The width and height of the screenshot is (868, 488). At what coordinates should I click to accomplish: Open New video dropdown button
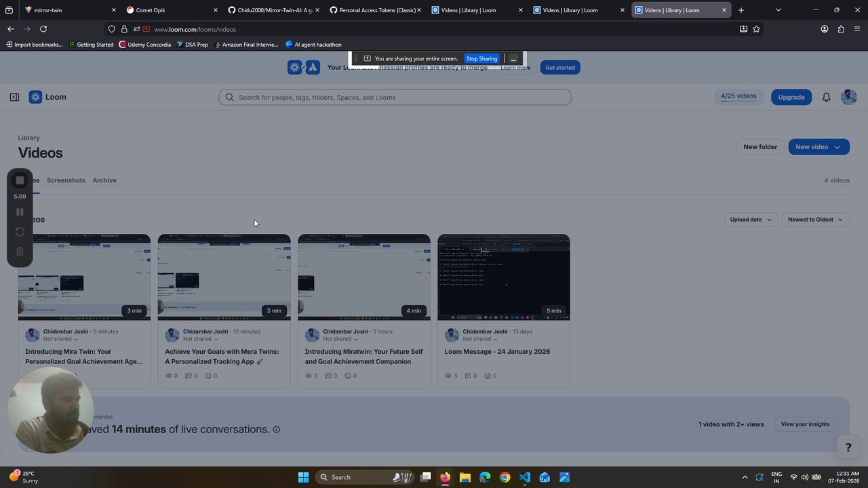[x=818, y=147]
